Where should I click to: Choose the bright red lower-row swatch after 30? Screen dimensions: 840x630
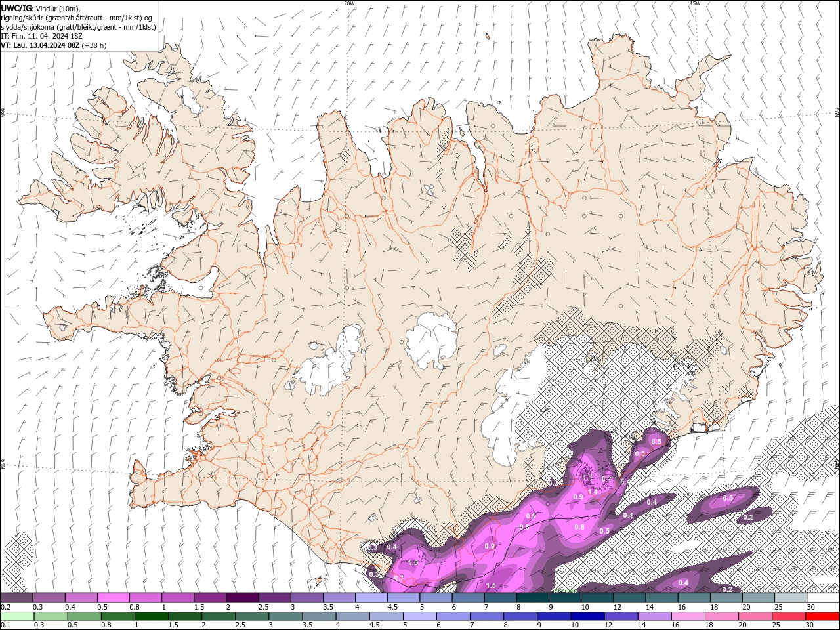[822, 616]
